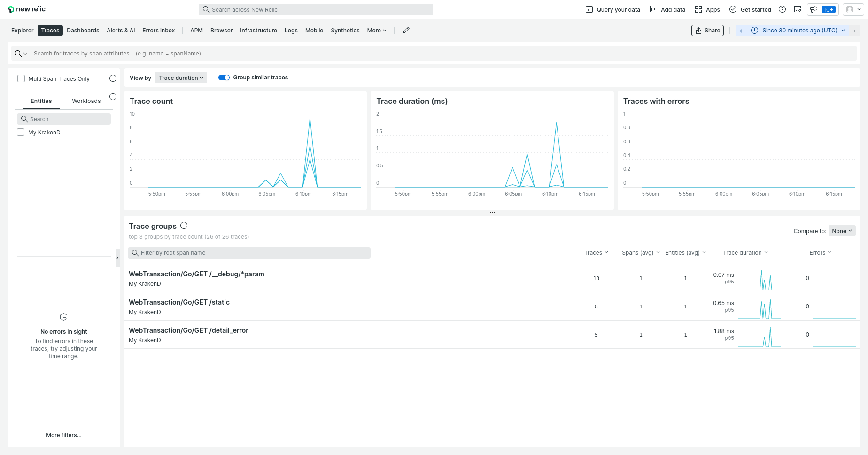Navigate to Logs
Image resolution: width=868 pixels, height=455 pixels.
(291, 31)
